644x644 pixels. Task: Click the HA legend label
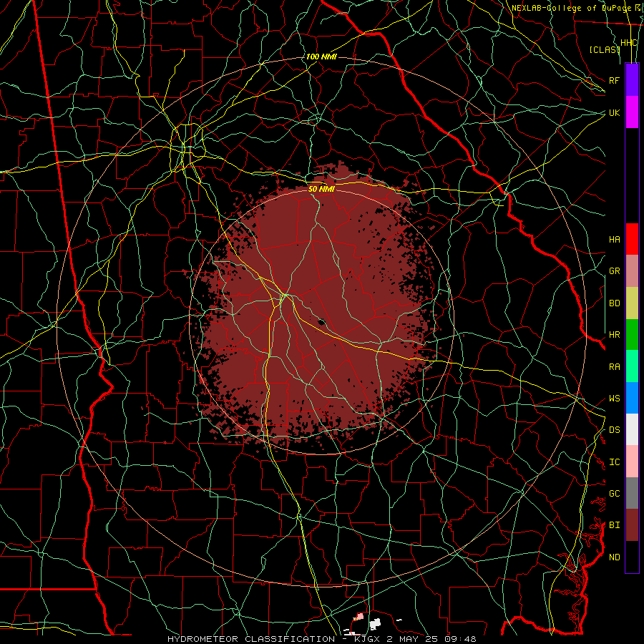point(614,239)
